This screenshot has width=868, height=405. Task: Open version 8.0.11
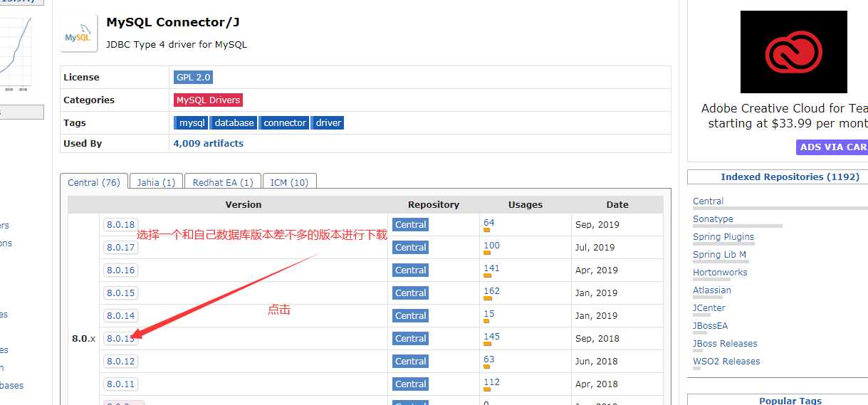[120, 384]
